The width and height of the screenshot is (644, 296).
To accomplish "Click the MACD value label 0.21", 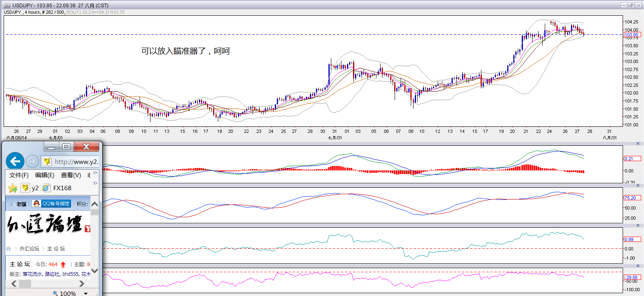I will (x=632, y=159).
